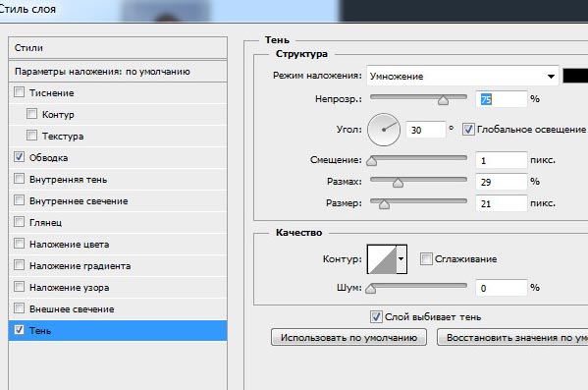Click the Смещение slider handle
Screen dimensions: 588x390
click(x=372, y=161)
